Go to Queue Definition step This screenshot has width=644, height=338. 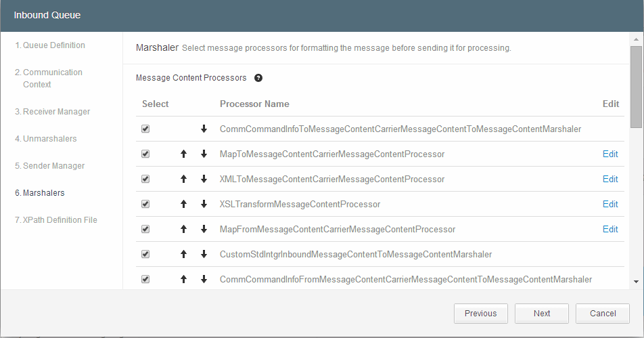pos(53,45)
